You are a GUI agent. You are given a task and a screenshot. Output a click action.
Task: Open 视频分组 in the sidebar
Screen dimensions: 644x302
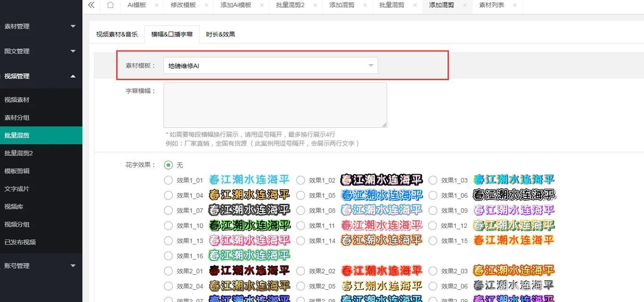click(x=41, y=224)
